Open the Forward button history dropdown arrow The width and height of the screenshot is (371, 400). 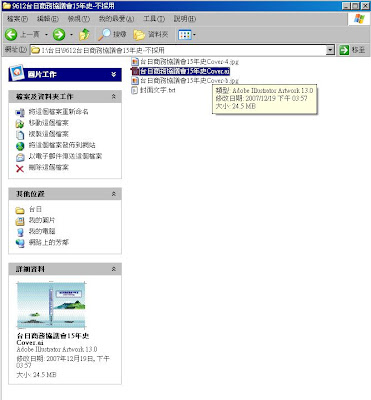pos(71,35)
